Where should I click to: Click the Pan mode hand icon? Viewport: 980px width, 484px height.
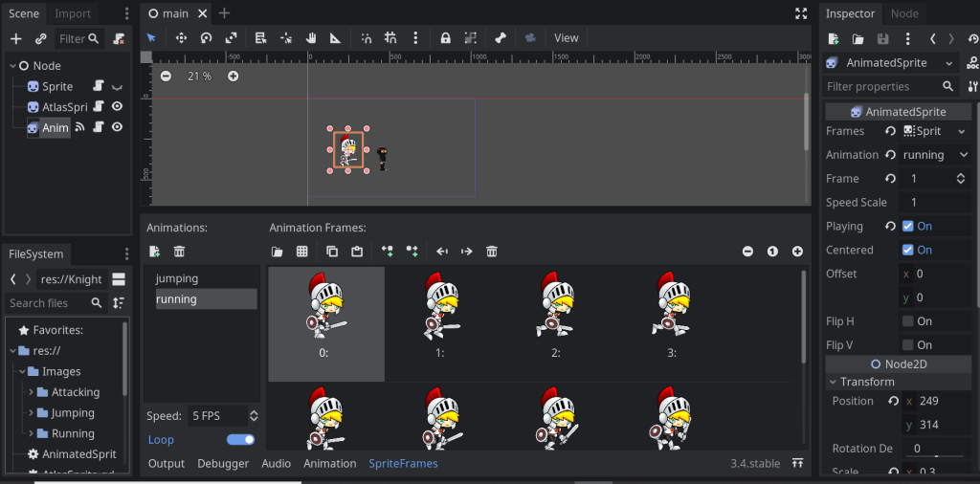coord(311,38)
